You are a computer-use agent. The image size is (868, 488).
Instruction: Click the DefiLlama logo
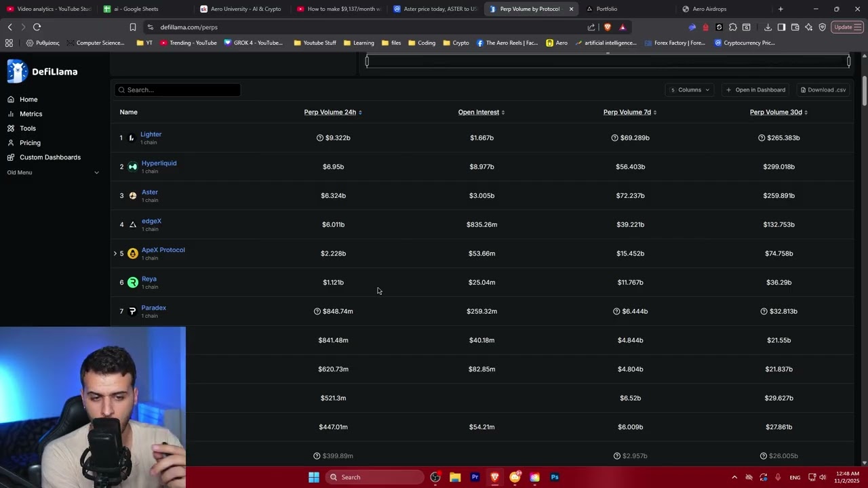(x=43, y=71)
